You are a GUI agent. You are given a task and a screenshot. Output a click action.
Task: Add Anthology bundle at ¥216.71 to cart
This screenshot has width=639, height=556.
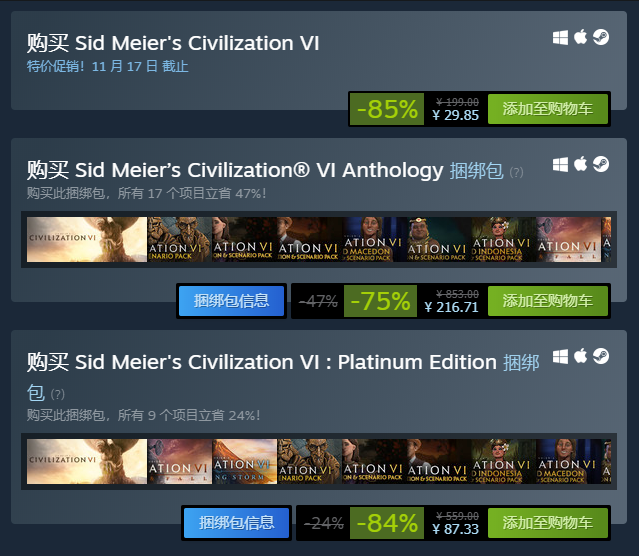[547, 301]
